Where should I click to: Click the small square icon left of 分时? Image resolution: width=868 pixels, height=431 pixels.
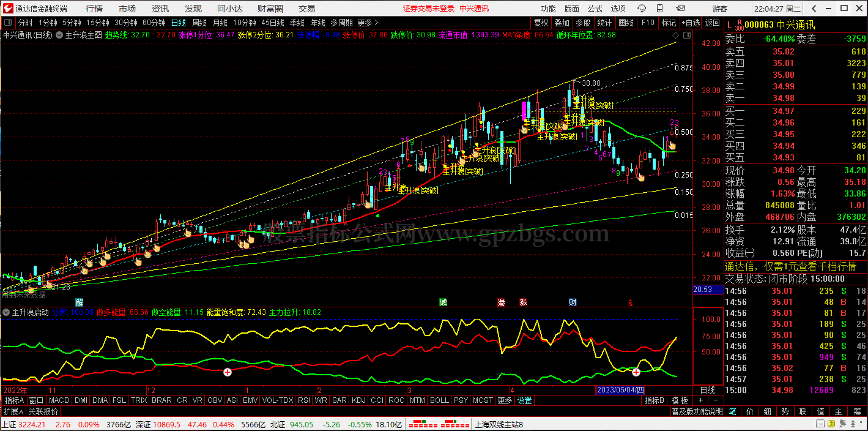(x=9, y=23)
